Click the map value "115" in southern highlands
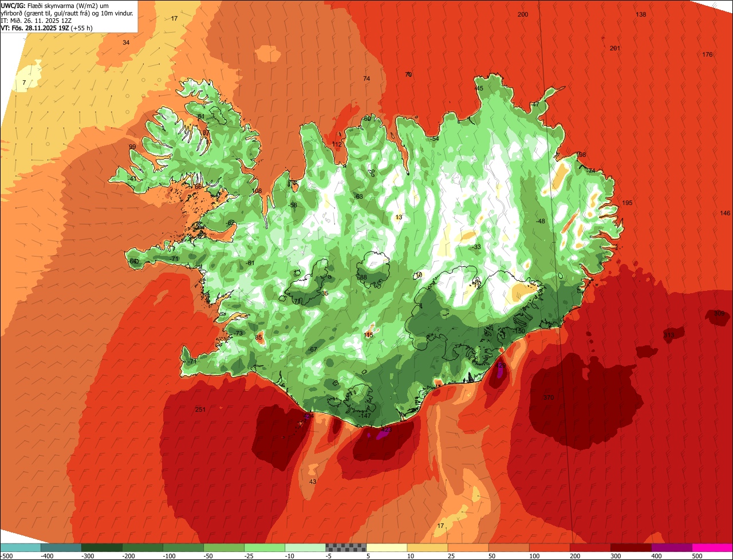Viewport: 733px width, 560px height. pos(368,335)
